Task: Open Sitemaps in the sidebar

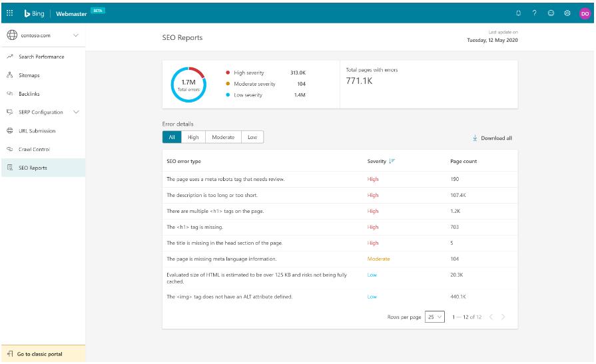Action: (x=43, y=75)
